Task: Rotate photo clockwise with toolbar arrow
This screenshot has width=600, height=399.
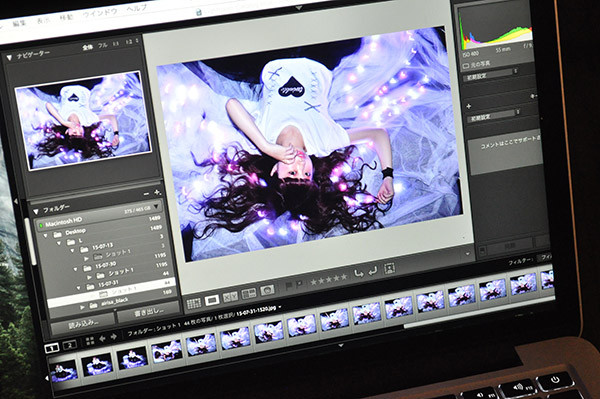Action: pos(372,271)
